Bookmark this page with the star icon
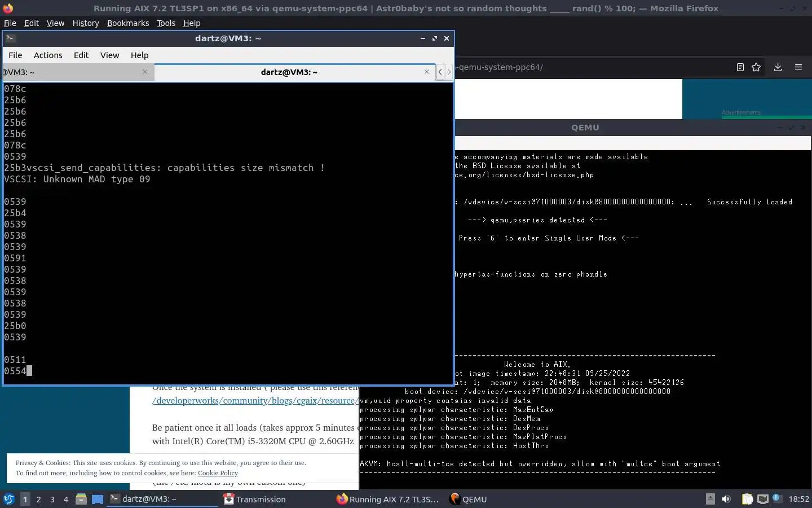 point(756,67)
